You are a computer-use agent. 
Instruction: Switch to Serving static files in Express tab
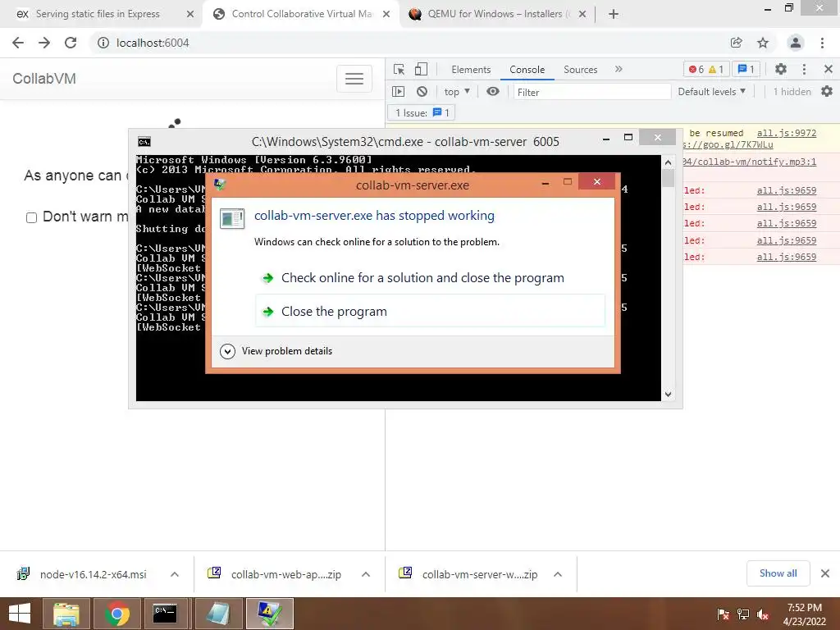pos(98,14)
